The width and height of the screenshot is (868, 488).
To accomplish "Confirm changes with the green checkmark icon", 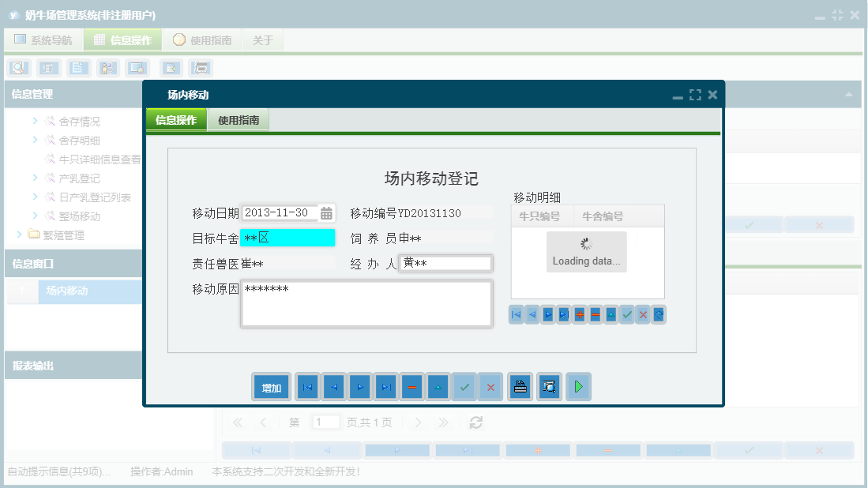I will click(626, 314).
